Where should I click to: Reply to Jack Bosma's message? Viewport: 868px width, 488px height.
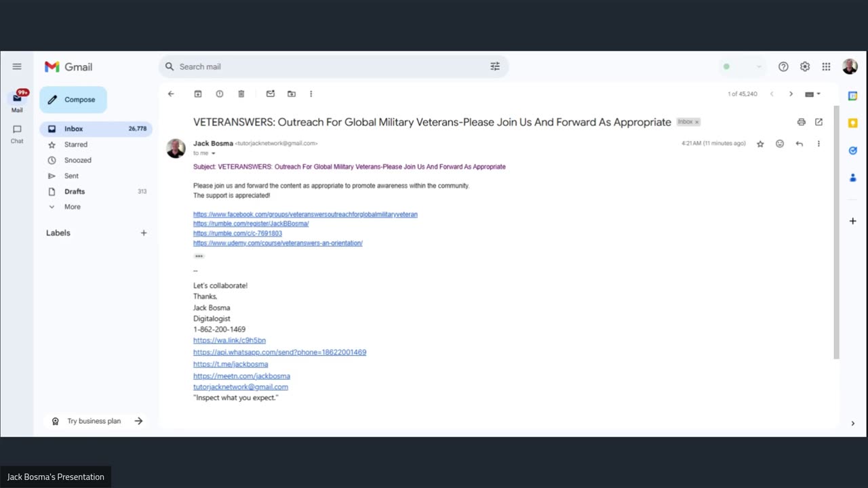(799, 144)
